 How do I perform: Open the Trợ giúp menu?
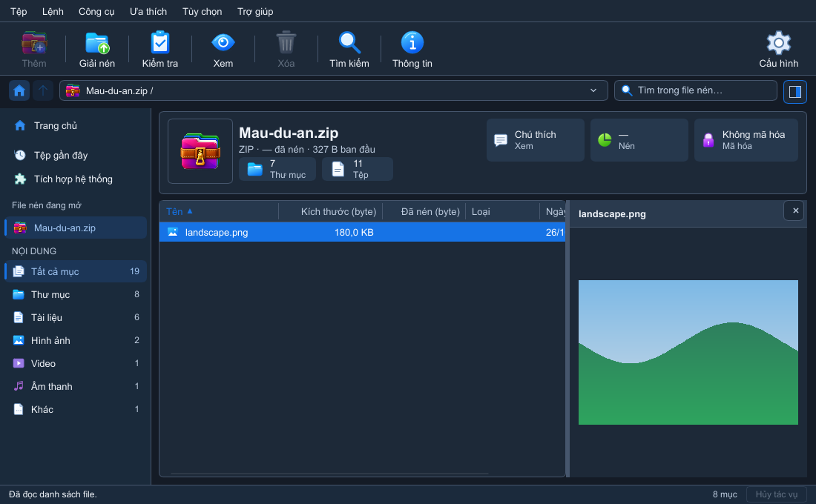[255, 11]
